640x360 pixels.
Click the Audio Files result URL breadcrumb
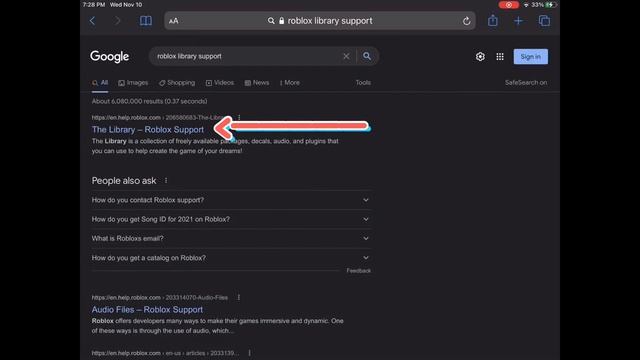tap(160, 298)
